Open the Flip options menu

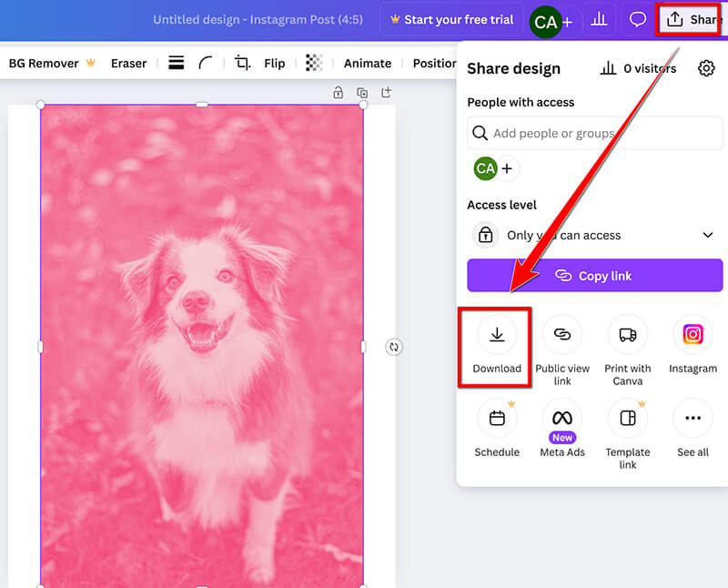point(274,63)
